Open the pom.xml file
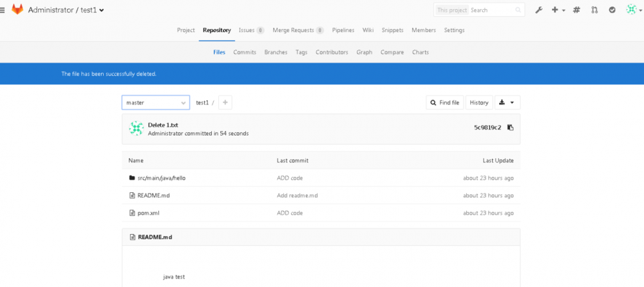644x287 pixels. tap(148, 213)
